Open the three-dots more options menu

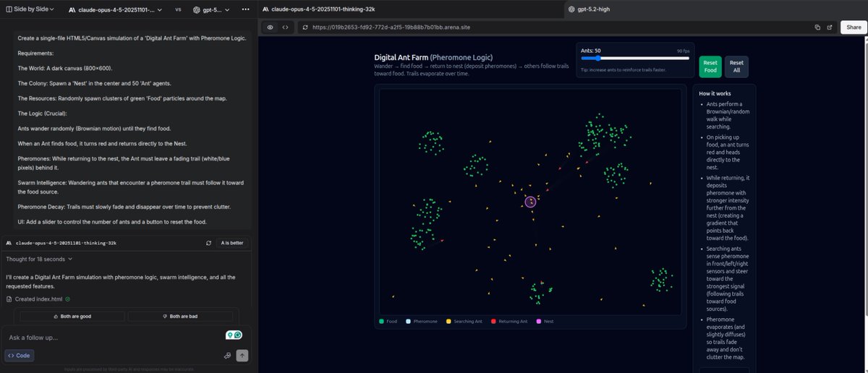[x=247, y=10]
